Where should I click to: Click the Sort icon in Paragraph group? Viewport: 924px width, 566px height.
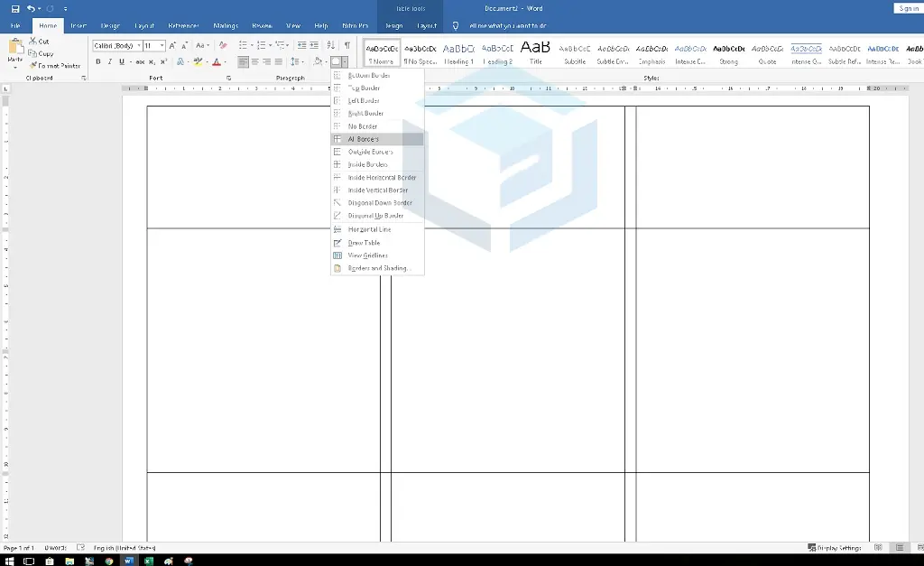[331, 45]
